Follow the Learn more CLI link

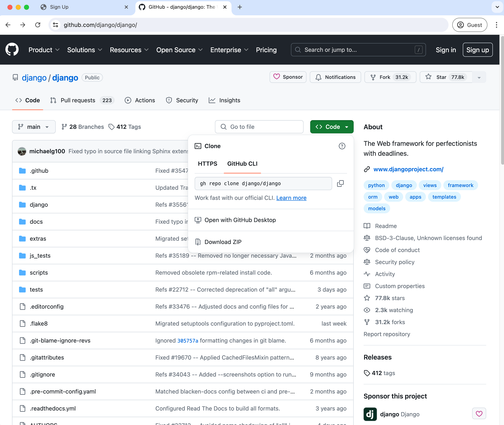291,198
